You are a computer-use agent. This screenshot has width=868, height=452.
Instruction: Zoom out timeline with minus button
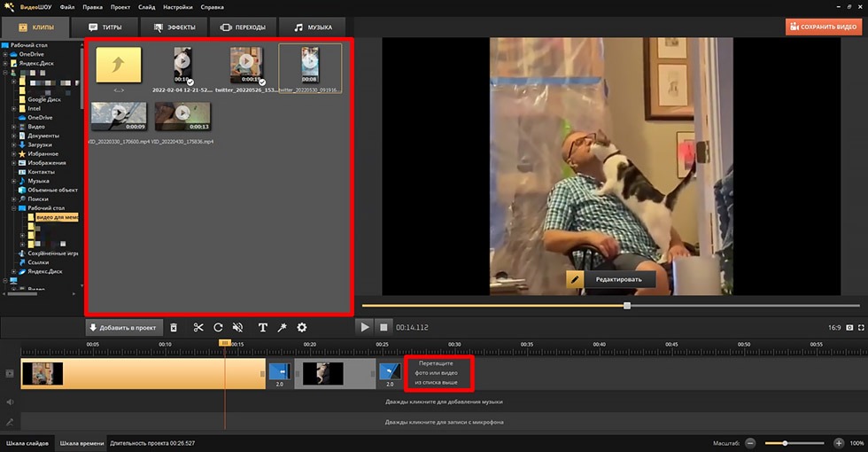click(x=750, y=443)
